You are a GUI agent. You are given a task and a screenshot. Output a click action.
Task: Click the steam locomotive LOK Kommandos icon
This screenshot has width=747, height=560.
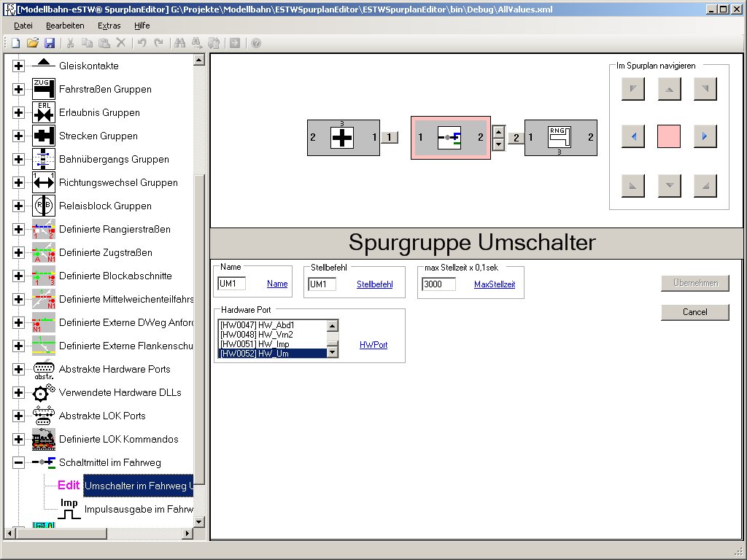(x=44, y=439)
